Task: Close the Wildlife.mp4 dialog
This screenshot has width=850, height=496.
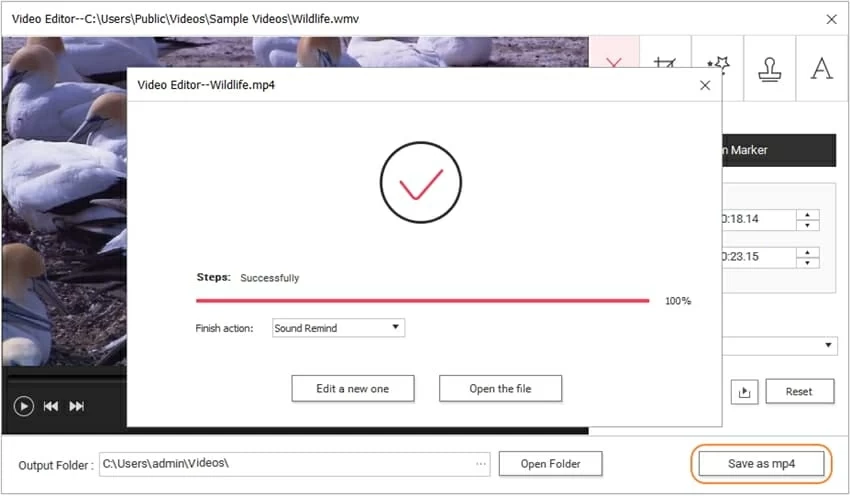Action: pos(705,85)
